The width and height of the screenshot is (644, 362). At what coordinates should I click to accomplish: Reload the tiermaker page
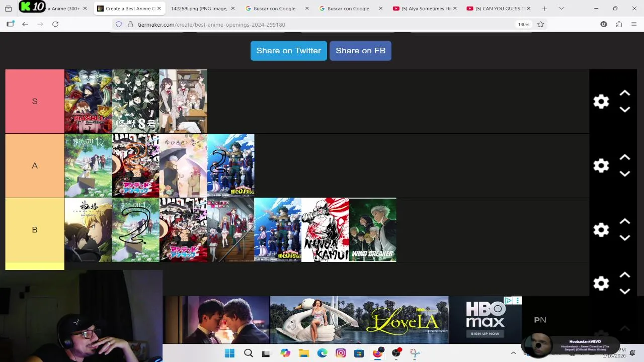(55, 24)
